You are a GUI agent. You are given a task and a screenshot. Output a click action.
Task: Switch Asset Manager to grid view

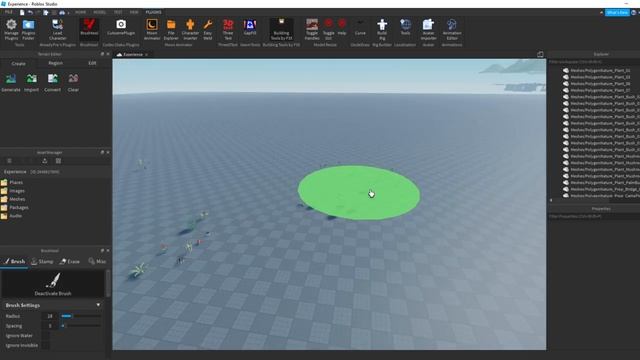pos(58,161)
